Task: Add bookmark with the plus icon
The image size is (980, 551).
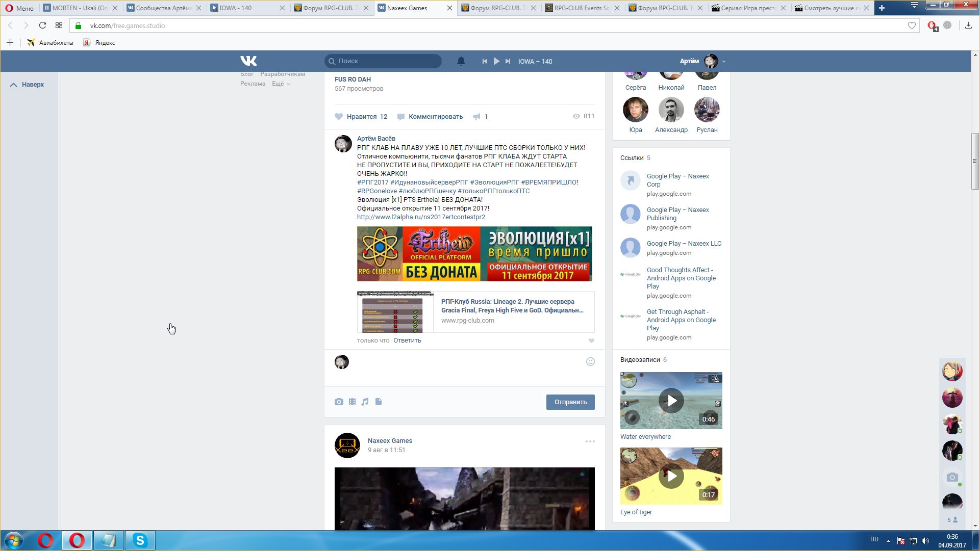Action: coord(10,43)
